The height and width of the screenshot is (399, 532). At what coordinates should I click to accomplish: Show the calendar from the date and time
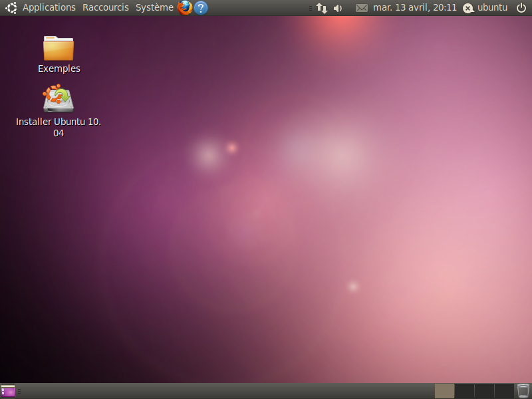(x=415, y=8)
